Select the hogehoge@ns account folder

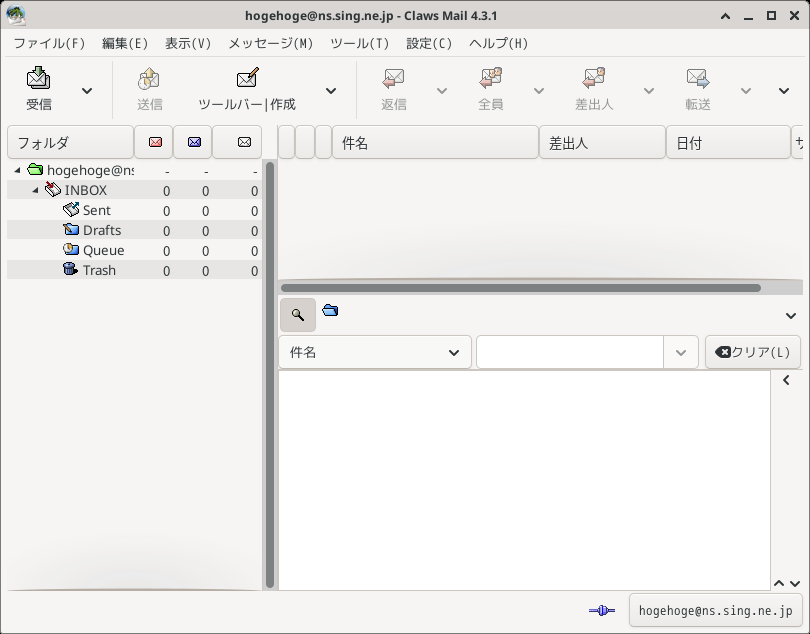tap(134, 170)
